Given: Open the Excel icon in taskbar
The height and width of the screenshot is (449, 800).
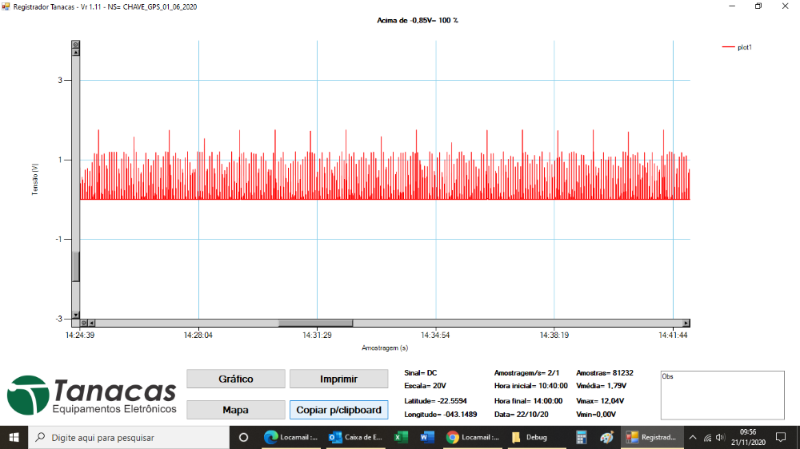Looking at the screenshot, I should [x=399, y=438].
